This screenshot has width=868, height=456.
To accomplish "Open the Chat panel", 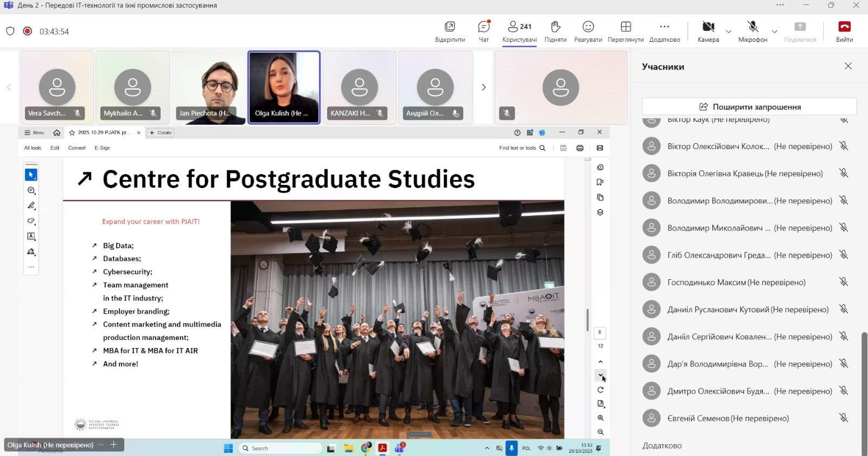I will pos(483,31).
